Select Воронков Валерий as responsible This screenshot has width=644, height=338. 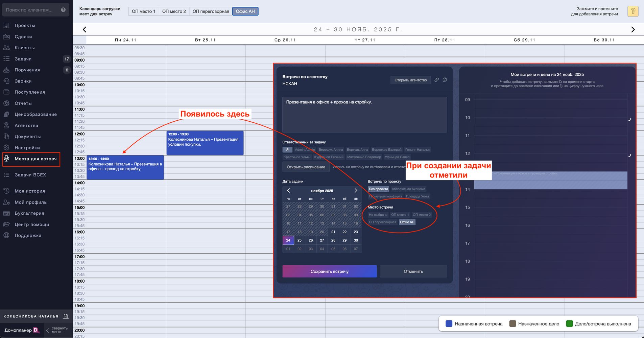pyautogui.click(x=387, y=150)
